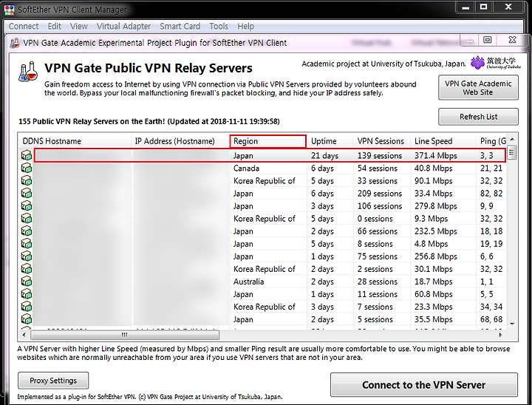Click horizontal scrollbar right arrow
Screen dimensions: 532x405
[x=501, y=335]
